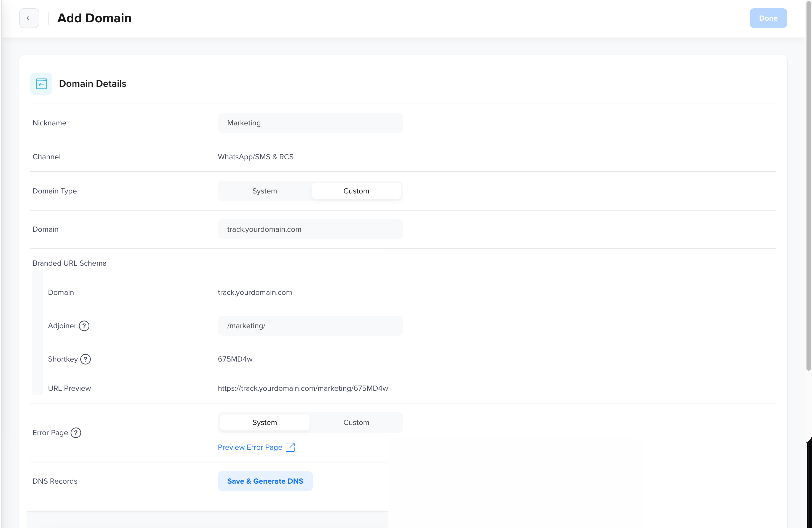812x528 pixels.
Task: Click the Shortkey value 675MD4w
Action: [235, 359]
